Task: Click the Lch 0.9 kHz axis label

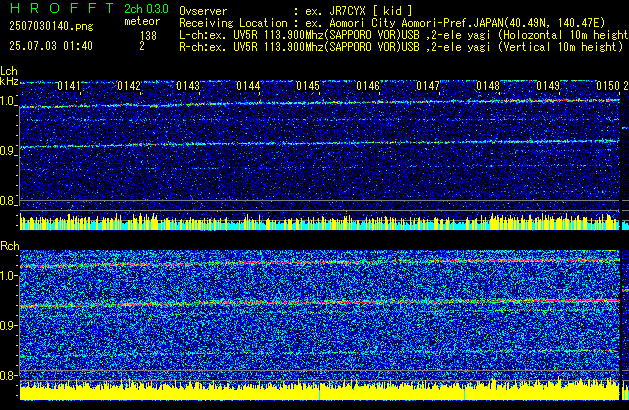Action: pos(8,151)
